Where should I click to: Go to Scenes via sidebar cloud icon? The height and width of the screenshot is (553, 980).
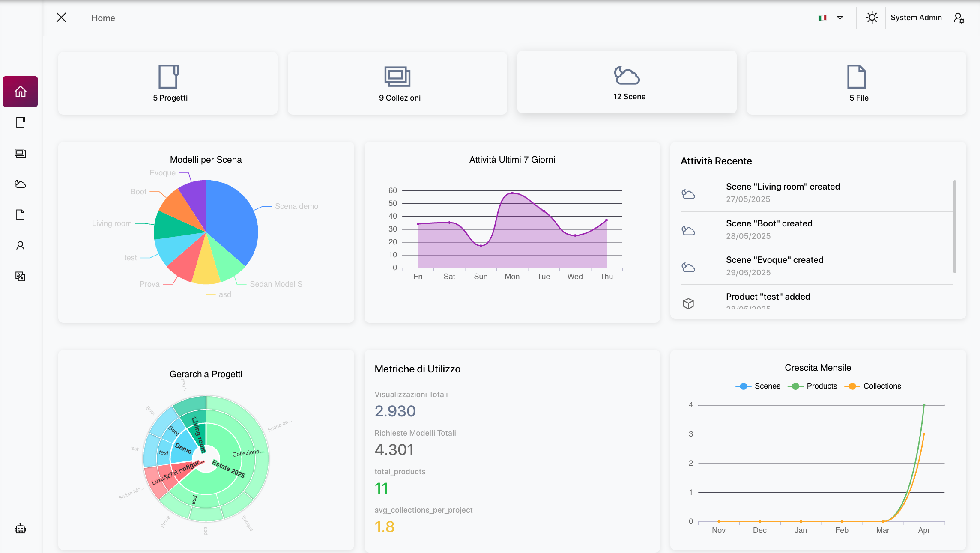click(20, 184)
